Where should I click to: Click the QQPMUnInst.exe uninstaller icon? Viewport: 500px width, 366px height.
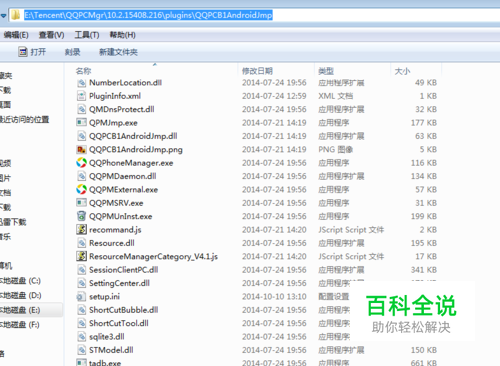pyautogui.click(x=81, y=216)
